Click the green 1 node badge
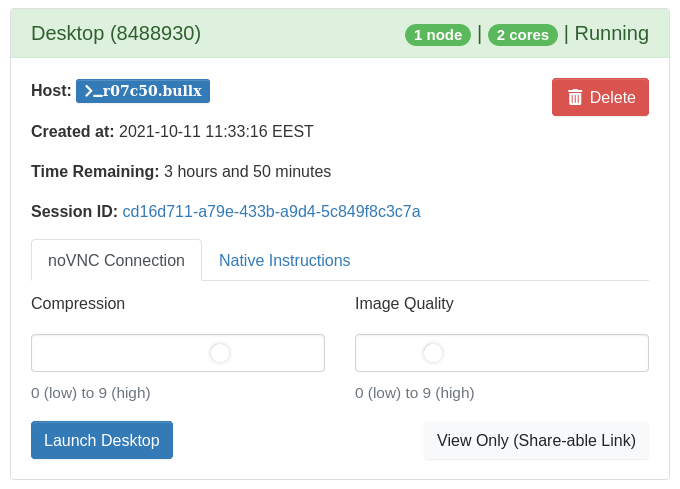The height and width of the screenshot is (489, 680). (437, 34)
